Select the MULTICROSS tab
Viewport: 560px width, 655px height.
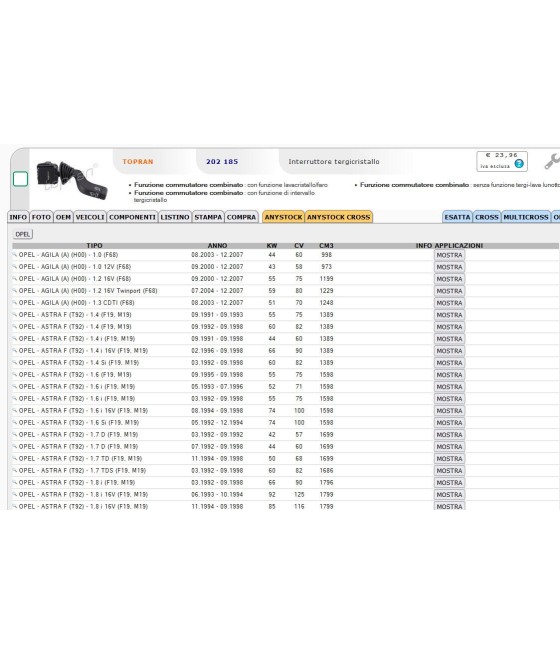coord(526,217)
